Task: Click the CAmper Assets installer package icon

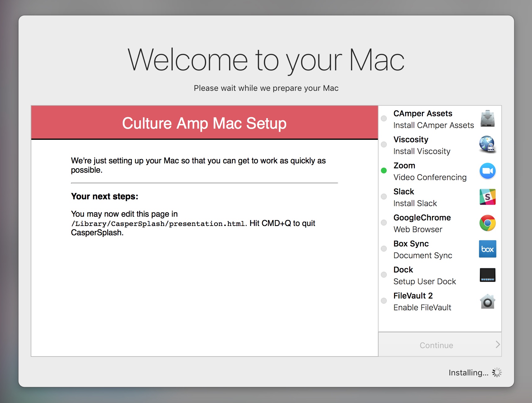Action: pyautogui.click(x=488, y=119)
